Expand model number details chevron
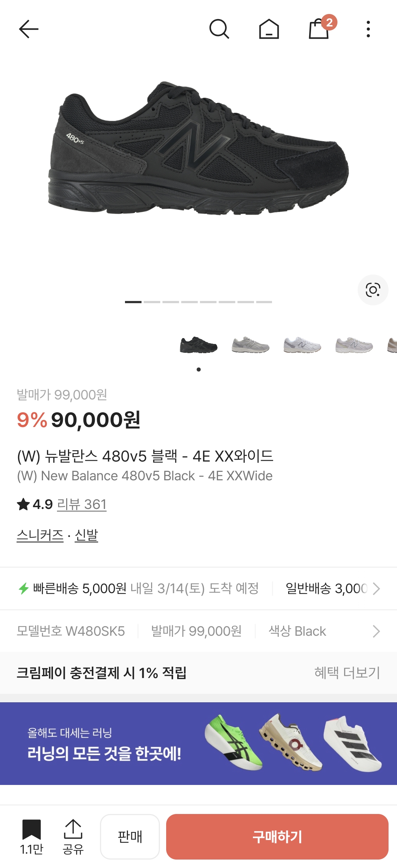 click(x=376, y=631)
